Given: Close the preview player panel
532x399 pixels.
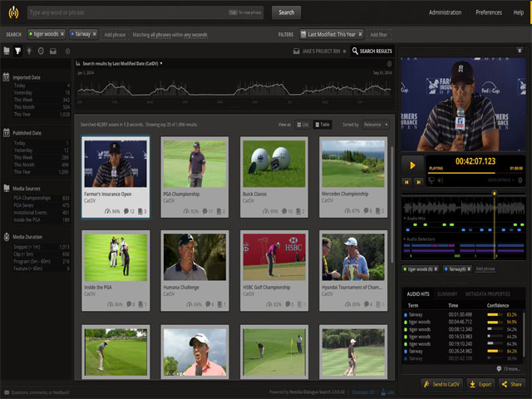Looking at the screenshot, I should point(520,51).
